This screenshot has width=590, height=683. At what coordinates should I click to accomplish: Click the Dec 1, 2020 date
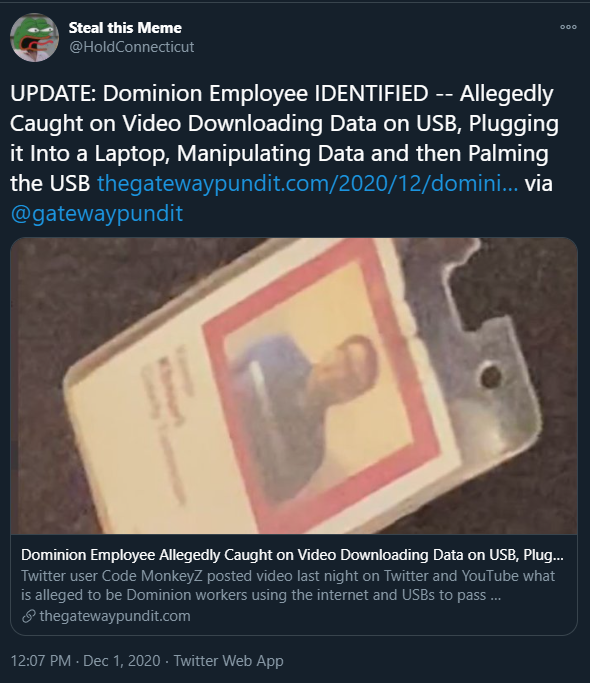click(122, 661)
